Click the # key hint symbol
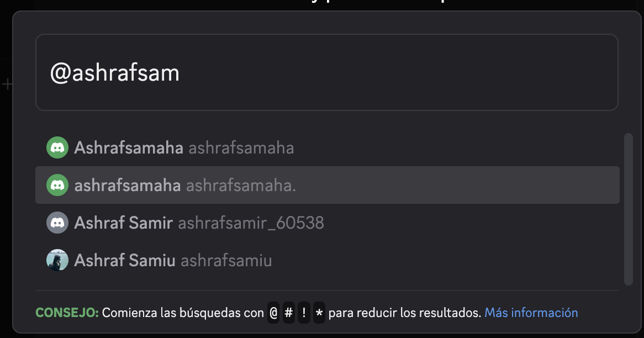The image size is (644, 338). [289, 313]
